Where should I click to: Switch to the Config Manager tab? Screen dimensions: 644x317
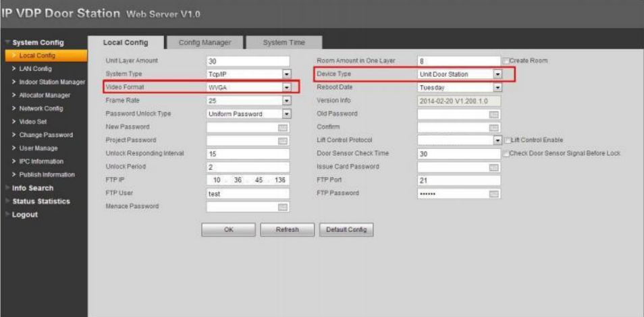point(204,42)
